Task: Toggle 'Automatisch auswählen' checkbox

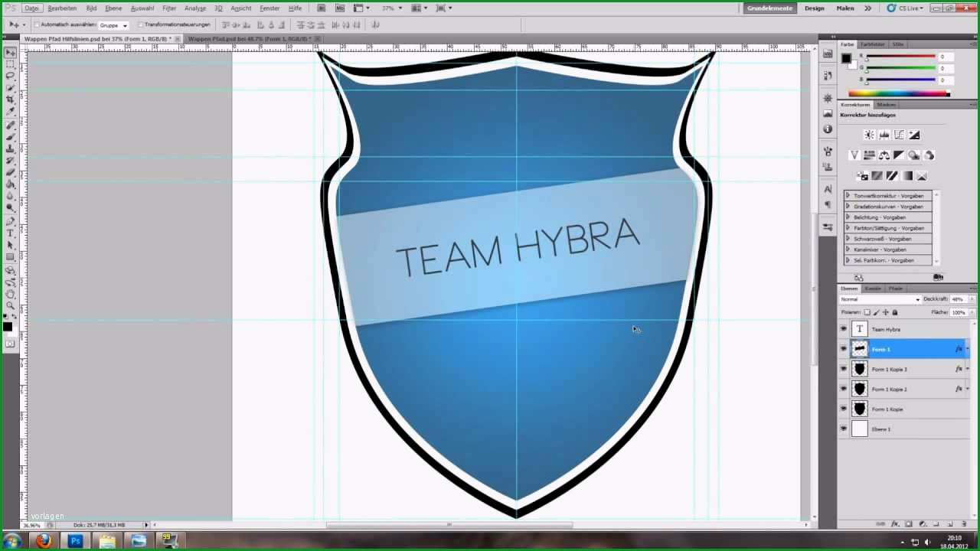Action: (37, 24)
